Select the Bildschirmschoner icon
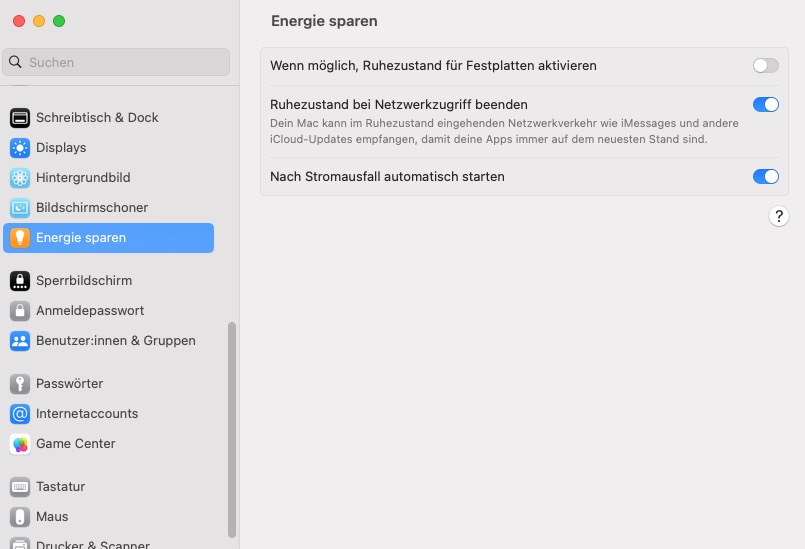 pos(20,207)
